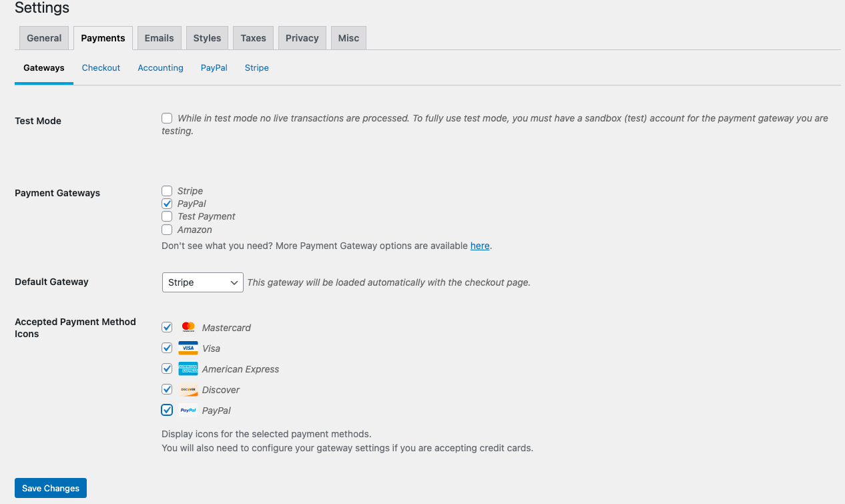Uncheck the PayPal payment icon checkbox

(167, 410)
